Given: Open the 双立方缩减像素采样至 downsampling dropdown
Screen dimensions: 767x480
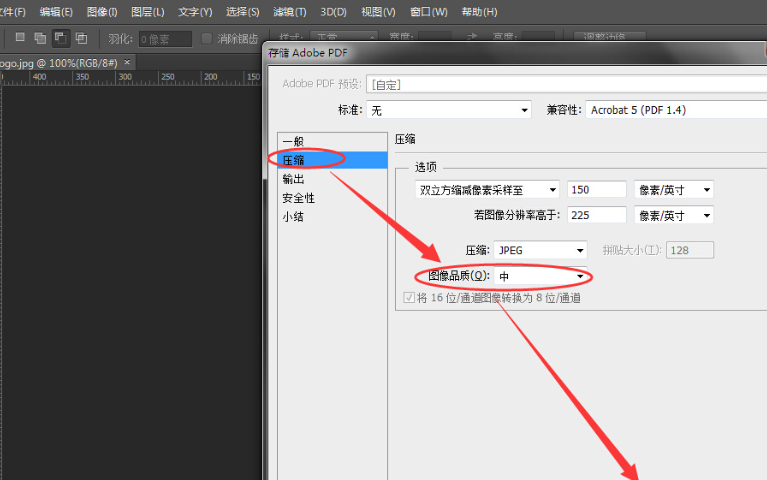Looking at the screenshot, I should [487, 189].
